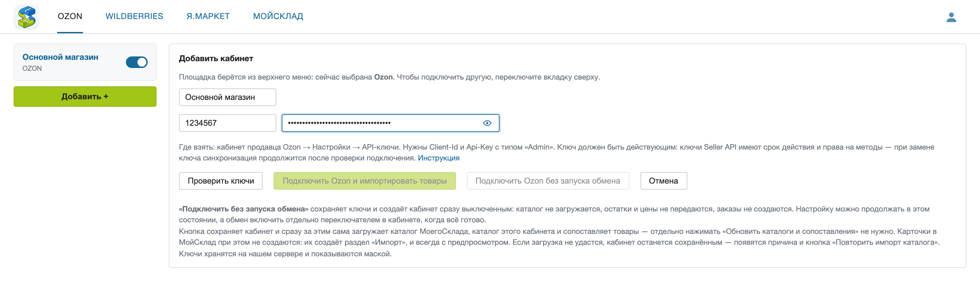
Task: Click the Проверить ключи button
Action: point(220,181)
